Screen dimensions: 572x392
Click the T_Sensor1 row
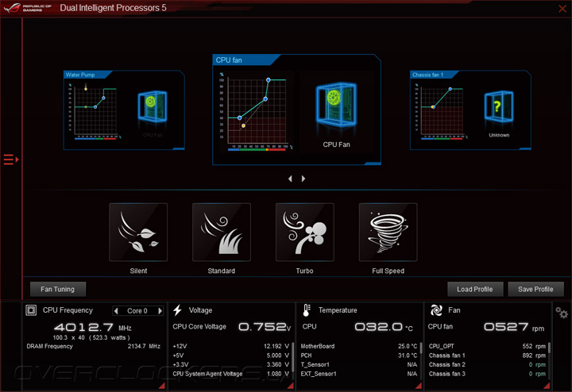358,364
